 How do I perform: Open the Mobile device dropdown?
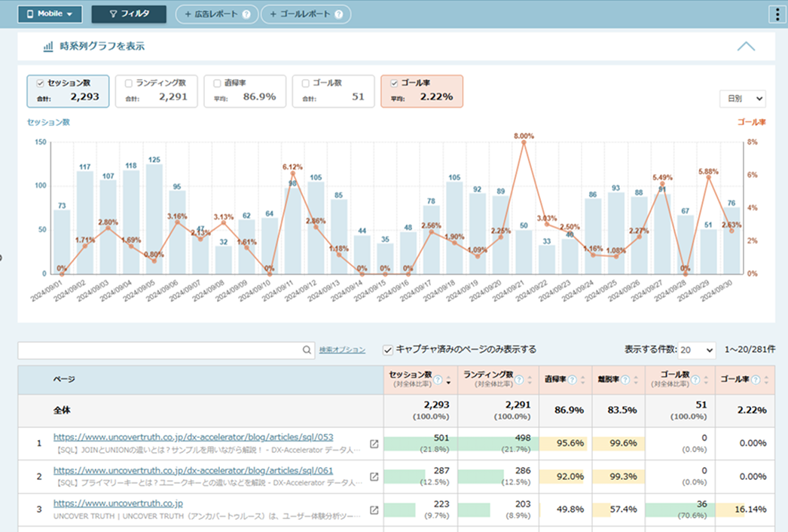50,14
